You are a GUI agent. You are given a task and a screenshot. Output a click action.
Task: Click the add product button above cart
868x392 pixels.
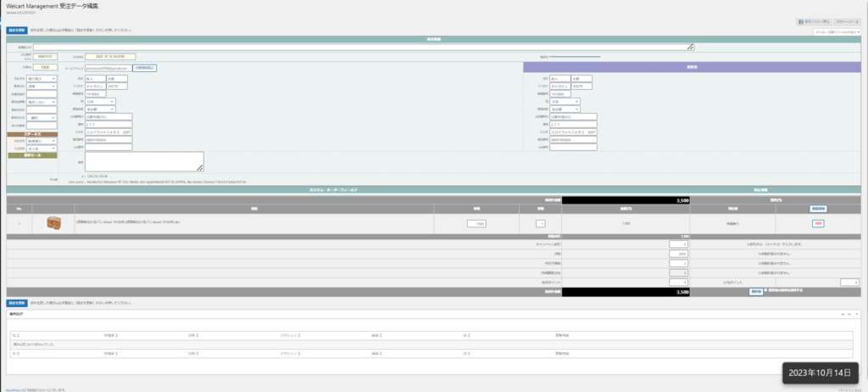tap(817, 208)
